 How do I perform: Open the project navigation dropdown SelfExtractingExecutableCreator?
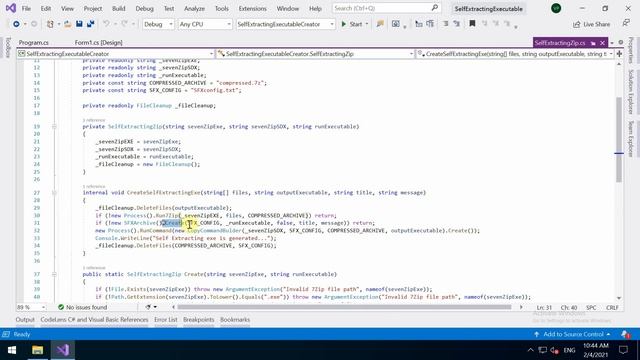[116, 54]
